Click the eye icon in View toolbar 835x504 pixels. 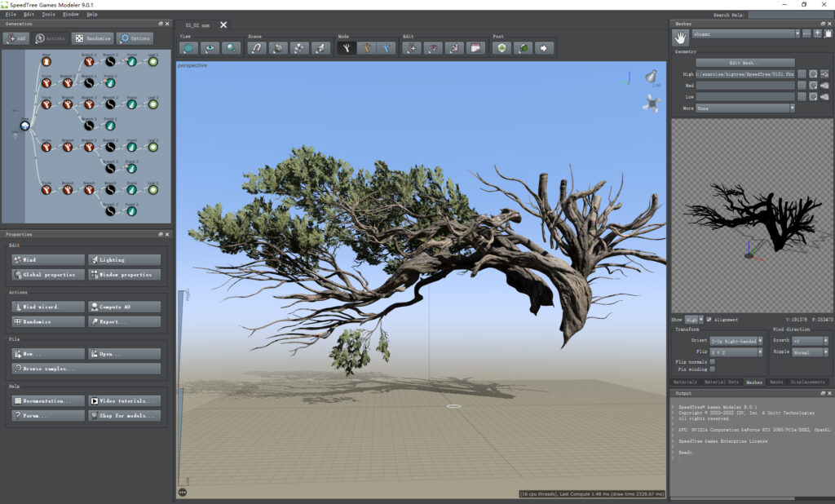coord(210,48)
